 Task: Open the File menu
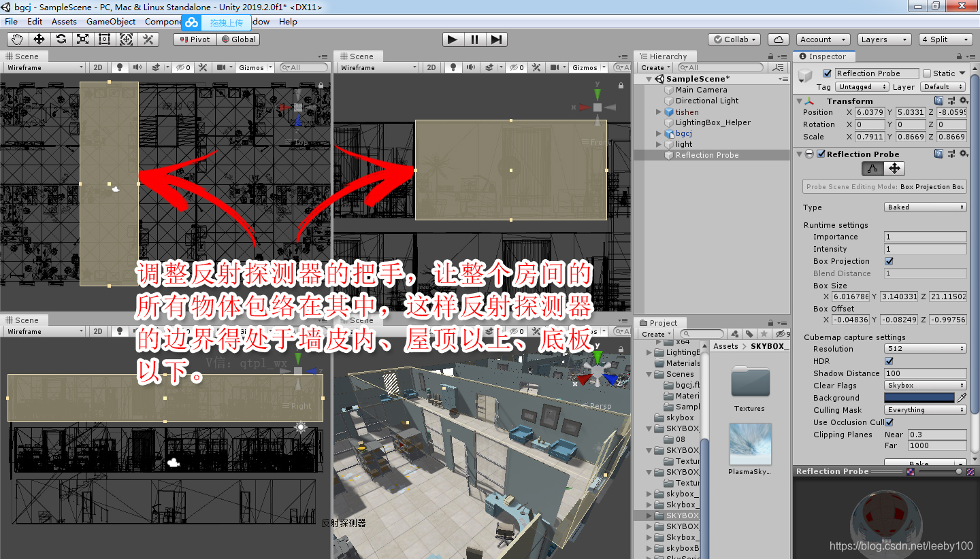tap(12, 22)
